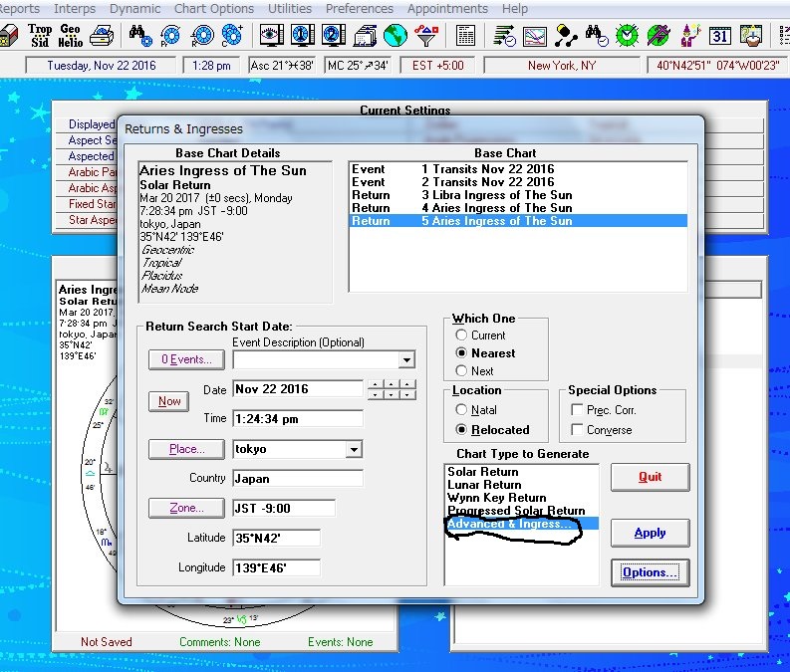Click the eye monitor view icon
Viewport: 790px width, 672px height.
[270, 37]
